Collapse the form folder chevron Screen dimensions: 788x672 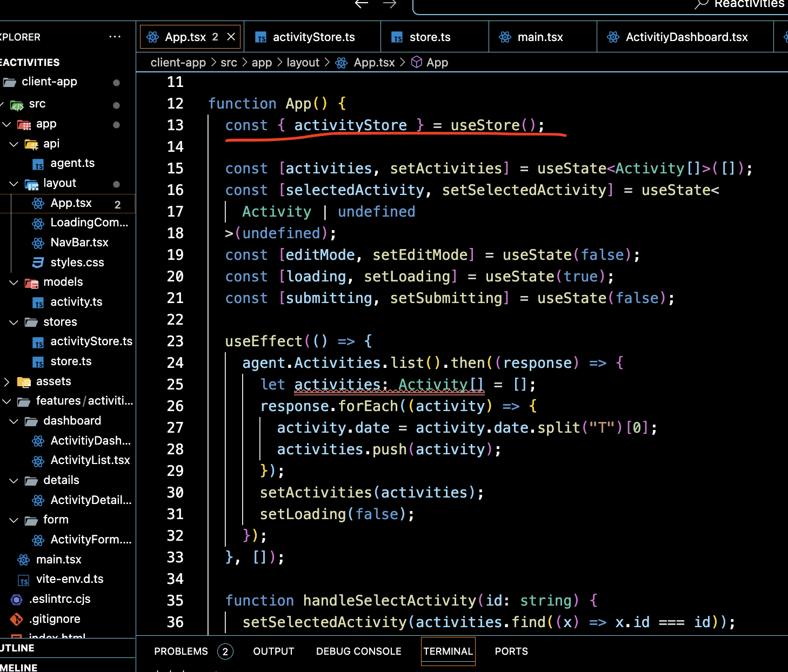point(14,520)
